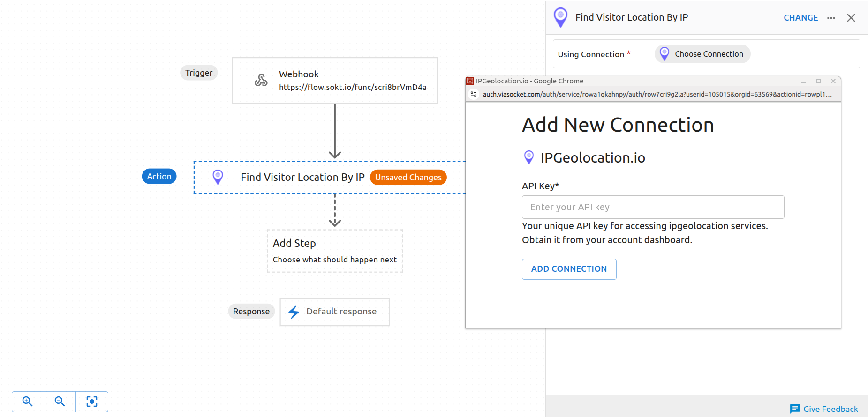Click the IPGeolocation.io title in popup
Viewport: 868px width, 417px height.
point(593,158)
